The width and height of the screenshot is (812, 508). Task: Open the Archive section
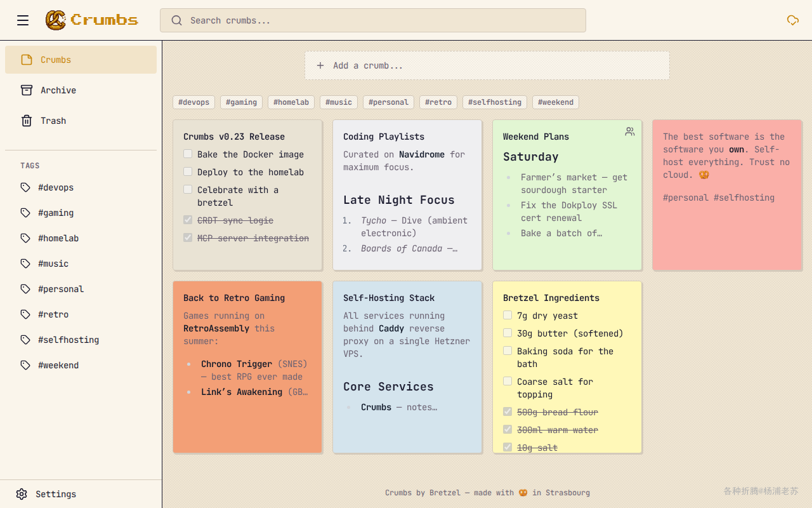pos(58,90)
